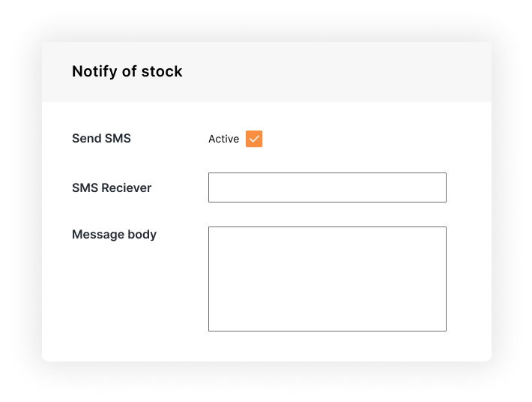Focus the SMS Reciever input field

327,187
